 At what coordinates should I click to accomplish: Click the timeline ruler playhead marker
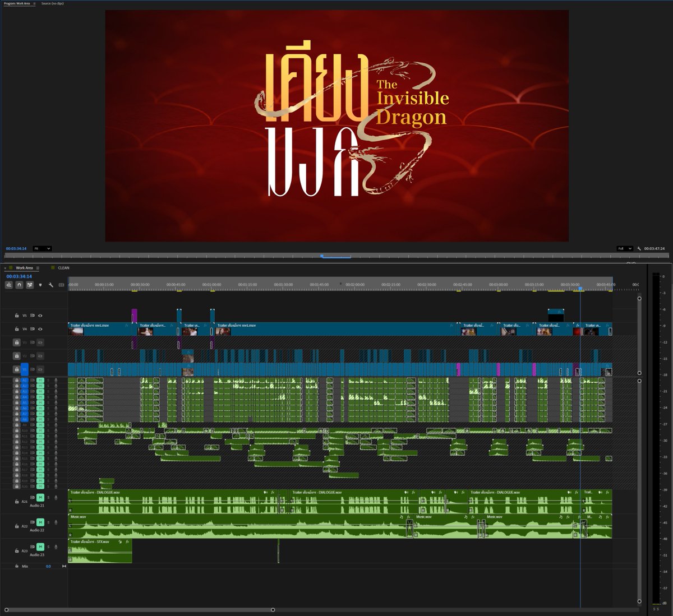click(x=580, y=289)
